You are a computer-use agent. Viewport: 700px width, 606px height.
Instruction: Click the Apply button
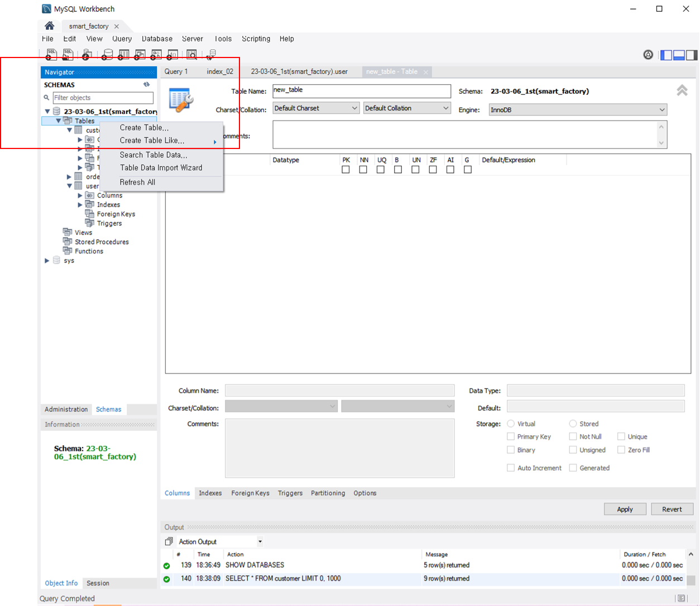[625, 509]
